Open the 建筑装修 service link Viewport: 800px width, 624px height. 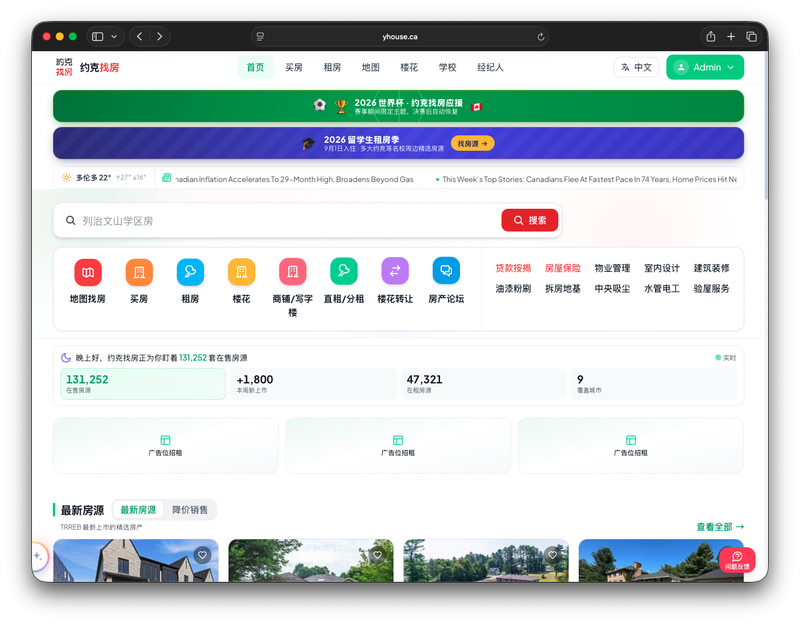pos(711,268)
